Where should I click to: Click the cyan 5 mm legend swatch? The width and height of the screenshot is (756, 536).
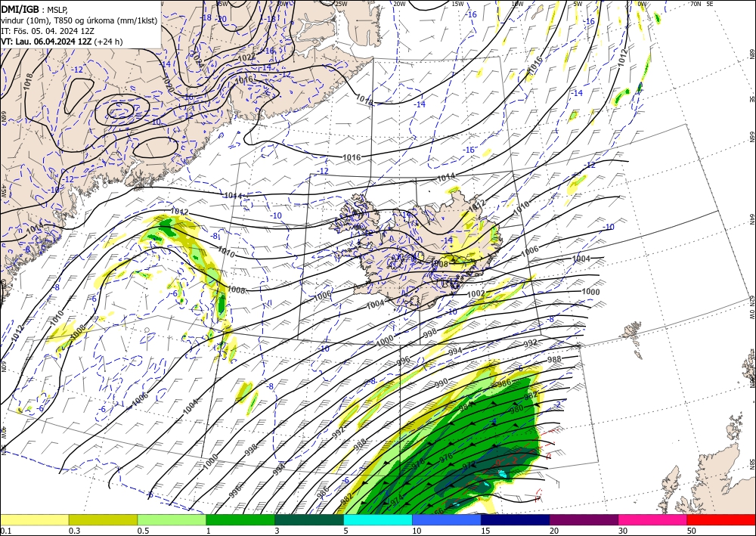[x=378, y=519]
